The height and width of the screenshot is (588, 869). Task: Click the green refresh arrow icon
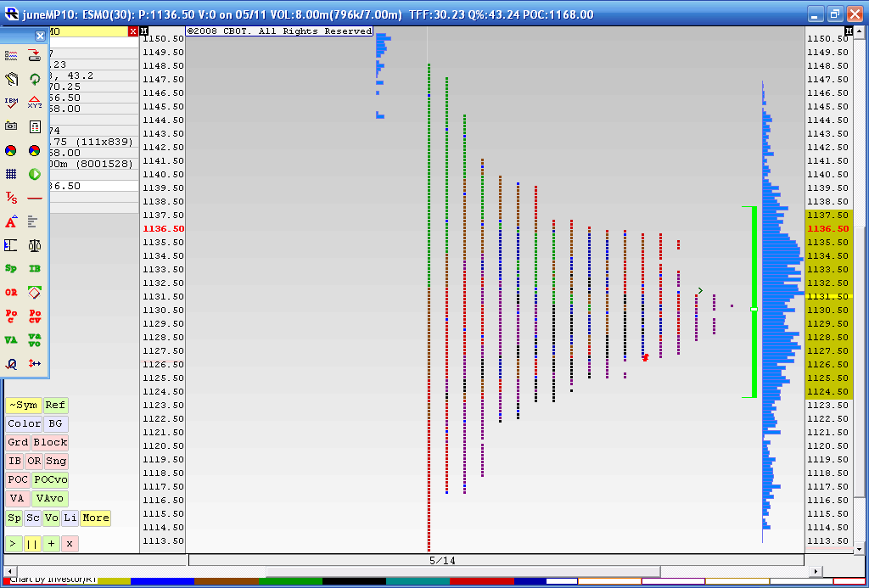point(34,79)
